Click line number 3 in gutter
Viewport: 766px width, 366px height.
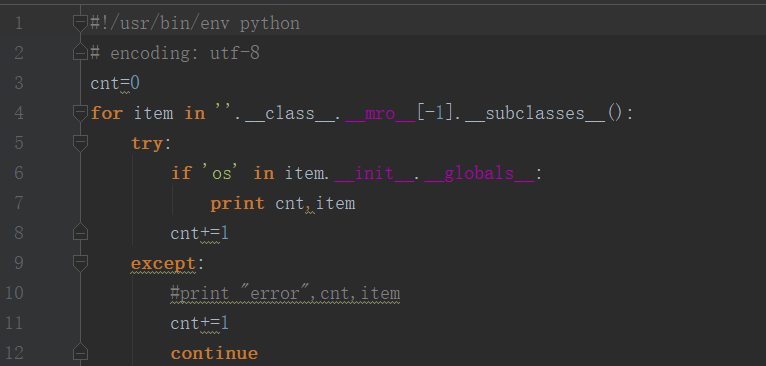pyautogui.click(x=19, y=83)
